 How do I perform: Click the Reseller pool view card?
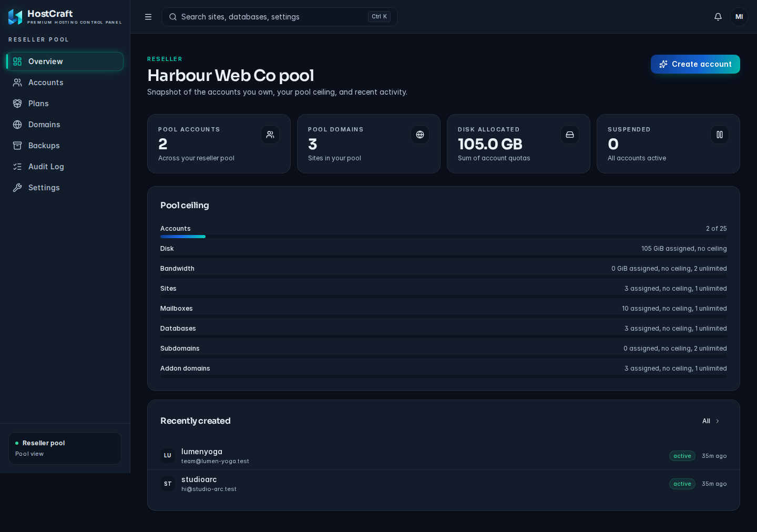[65, 448]
